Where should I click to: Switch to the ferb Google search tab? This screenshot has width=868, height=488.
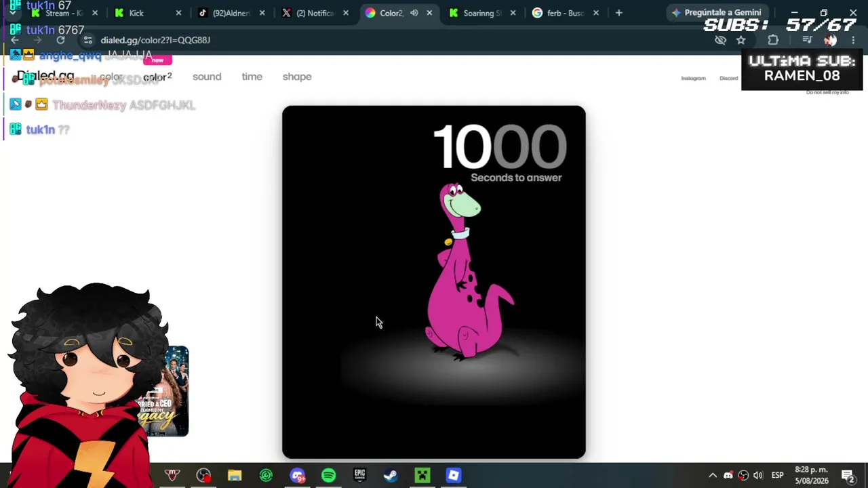pos(565,13)
